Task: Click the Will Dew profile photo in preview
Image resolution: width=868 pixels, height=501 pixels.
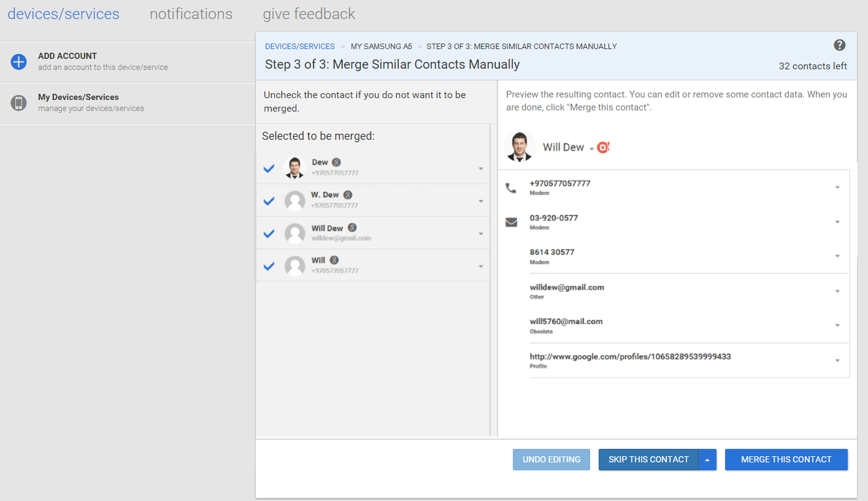Action: 520,147
